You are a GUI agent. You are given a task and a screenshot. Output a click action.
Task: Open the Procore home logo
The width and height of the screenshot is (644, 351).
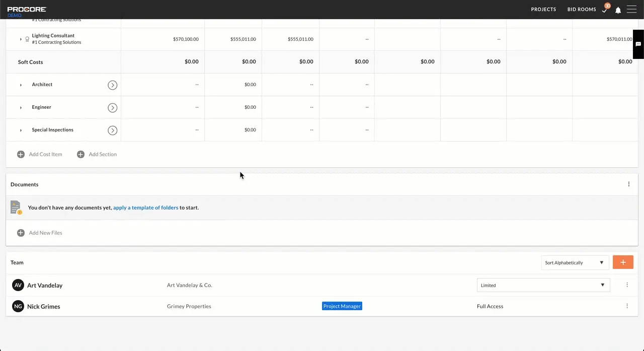tap(27, 10)
